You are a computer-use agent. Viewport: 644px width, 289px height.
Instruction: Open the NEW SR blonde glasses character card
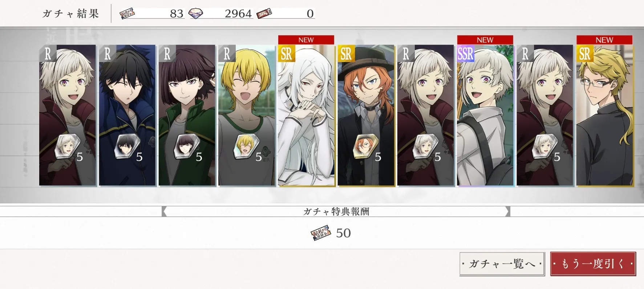pos(605,115)
